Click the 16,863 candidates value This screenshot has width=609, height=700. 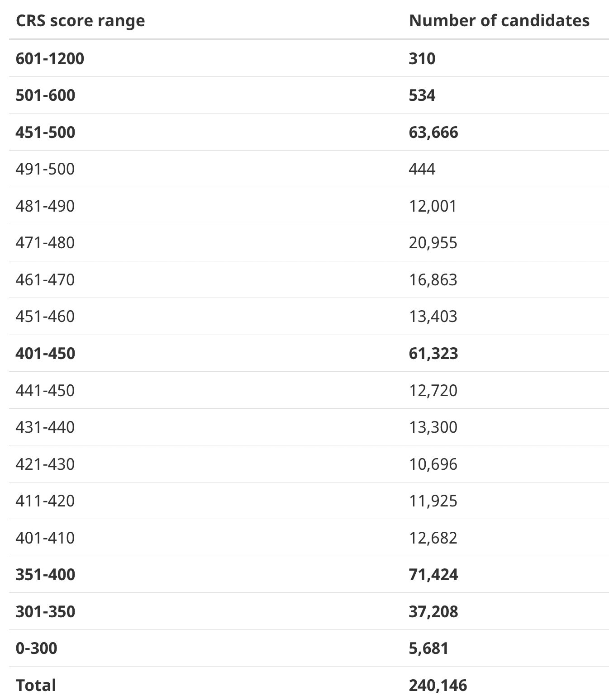pos(433,280)
